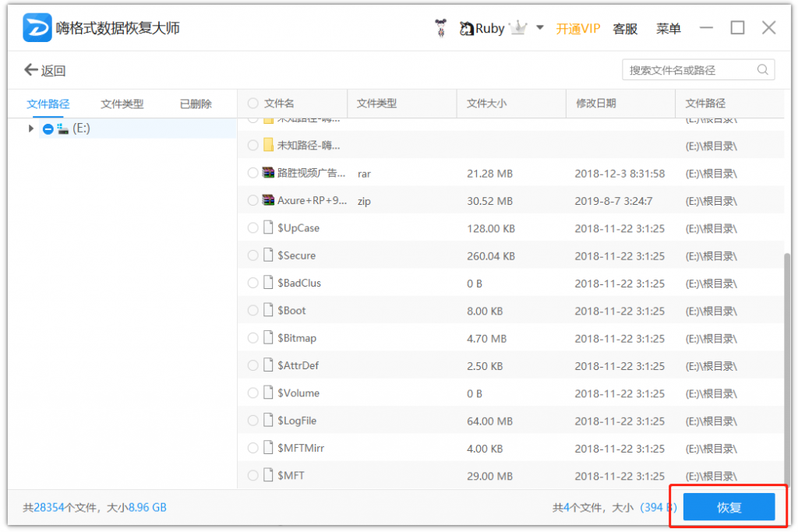Open the account dropdown arrow
Screen dimensions: 798x532
(540, 27)
